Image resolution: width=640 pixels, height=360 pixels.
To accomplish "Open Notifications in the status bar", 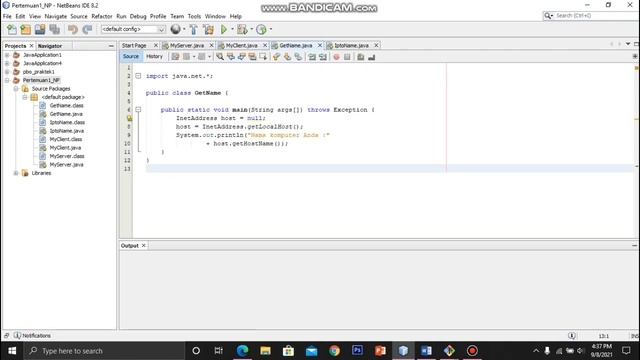I will 32,336.
